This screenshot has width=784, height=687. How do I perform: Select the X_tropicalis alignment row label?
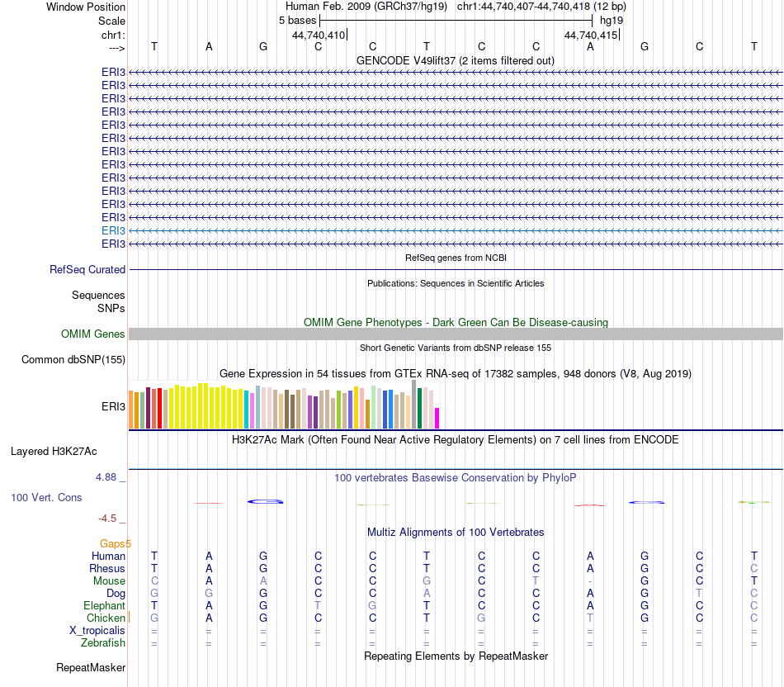tap(97, 631)
